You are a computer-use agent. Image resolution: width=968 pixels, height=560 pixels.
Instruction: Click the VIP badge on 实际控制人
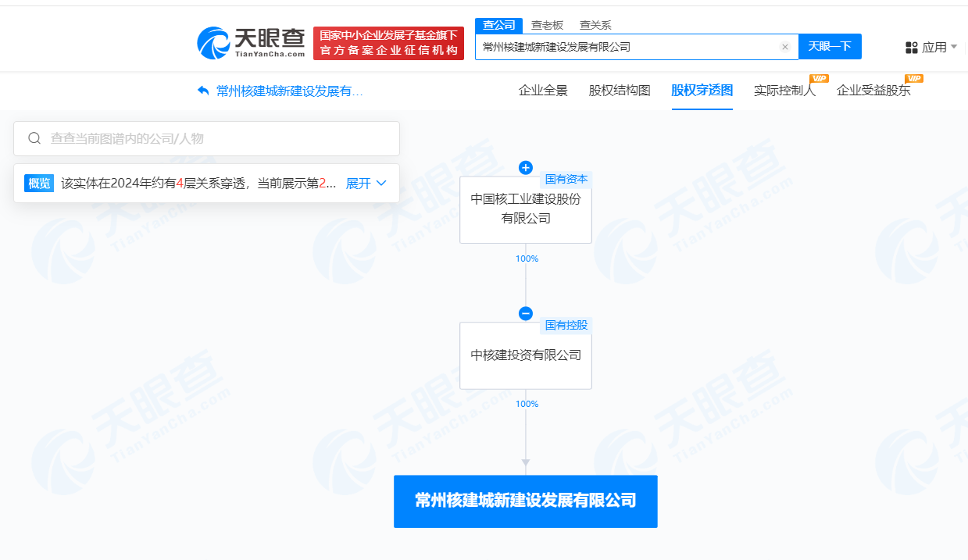820,78
